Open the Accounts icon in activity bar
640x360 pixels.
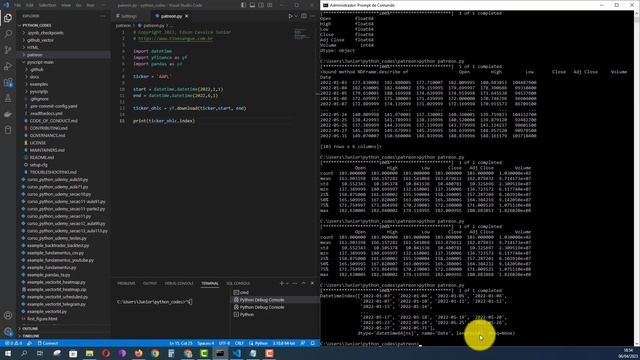pos(8,315)
